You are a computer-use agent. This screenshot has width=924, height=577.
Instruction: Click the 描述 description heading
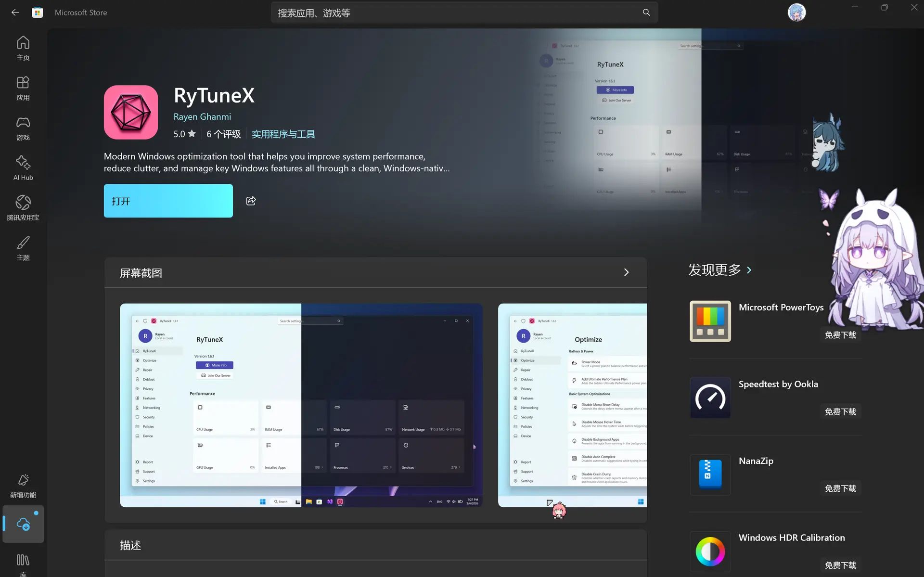coord(130,545)
